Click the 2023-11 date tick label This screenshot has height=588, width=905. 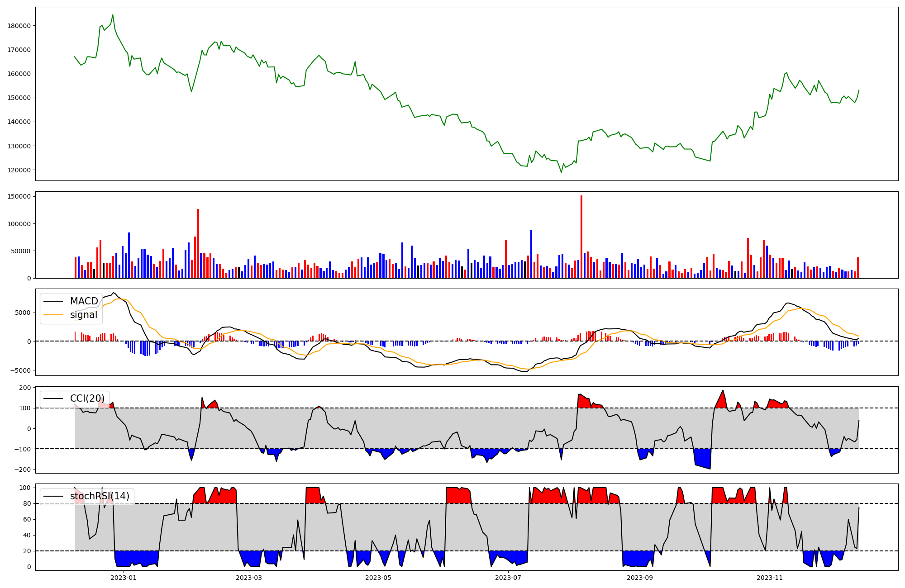tap(769, 578)
